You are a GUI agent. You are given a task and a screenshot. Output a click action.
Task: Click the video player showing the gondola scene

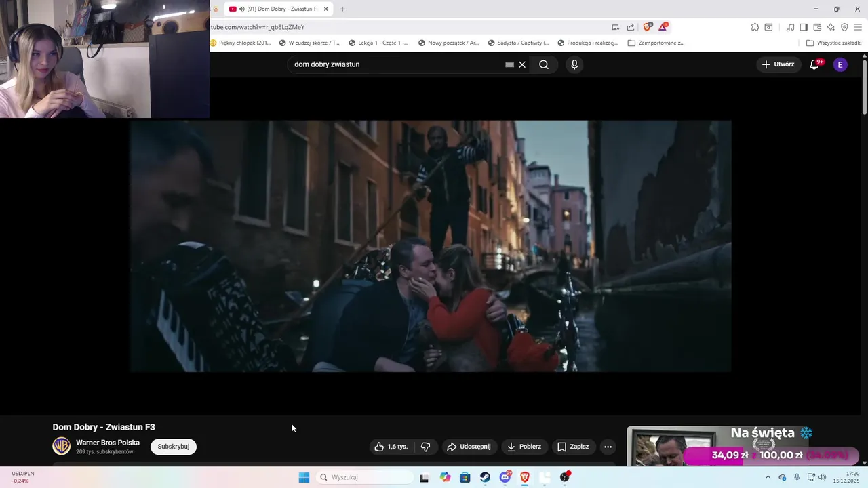(x=431, y=246)
